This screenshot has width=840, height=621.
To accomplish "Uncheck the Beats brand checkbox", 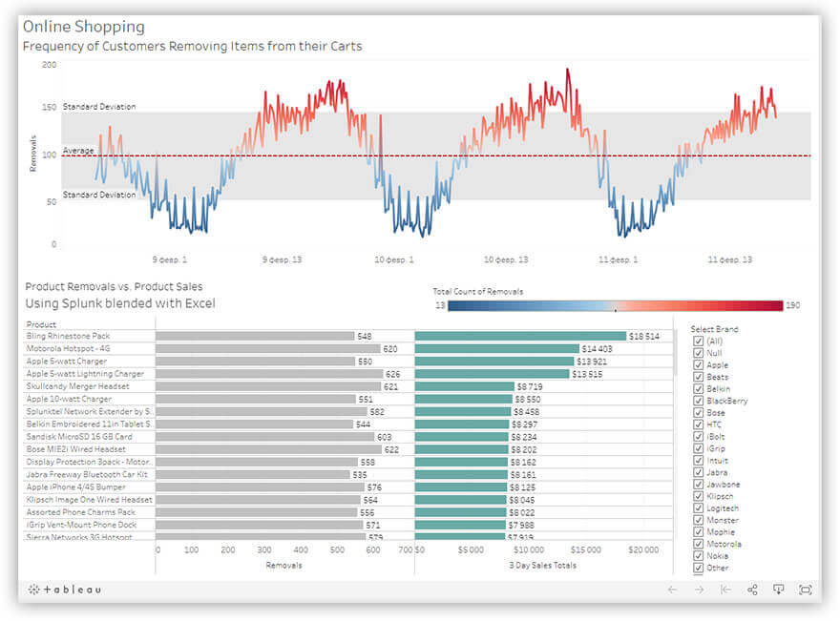I will coord(698,377).
